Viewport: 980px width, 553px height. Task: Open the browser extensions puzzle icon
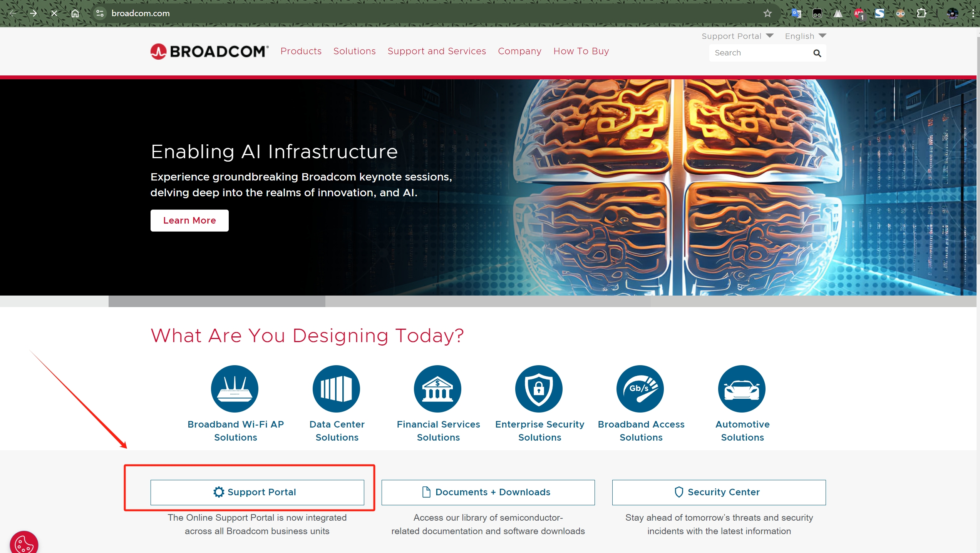click(921, 13)
